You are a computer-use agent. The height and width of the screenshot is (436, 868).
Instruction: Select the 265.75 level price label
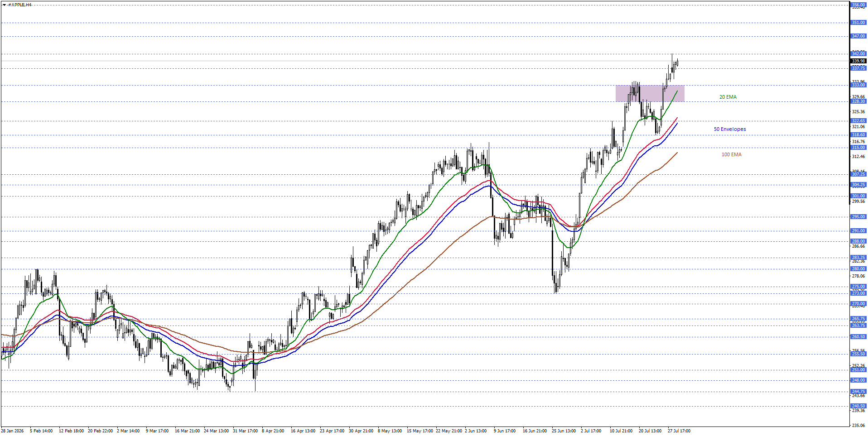pos(858,319)
